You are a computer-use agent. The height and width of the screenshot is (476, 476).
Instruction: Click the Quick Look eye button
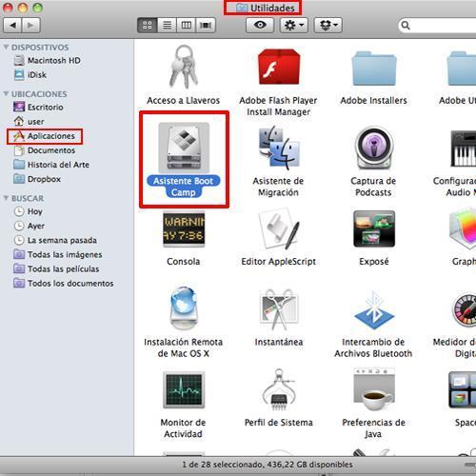260,25
